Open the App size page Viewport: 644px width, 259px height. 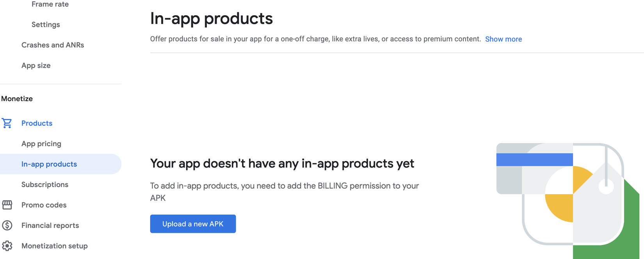[x=36, y=66]
